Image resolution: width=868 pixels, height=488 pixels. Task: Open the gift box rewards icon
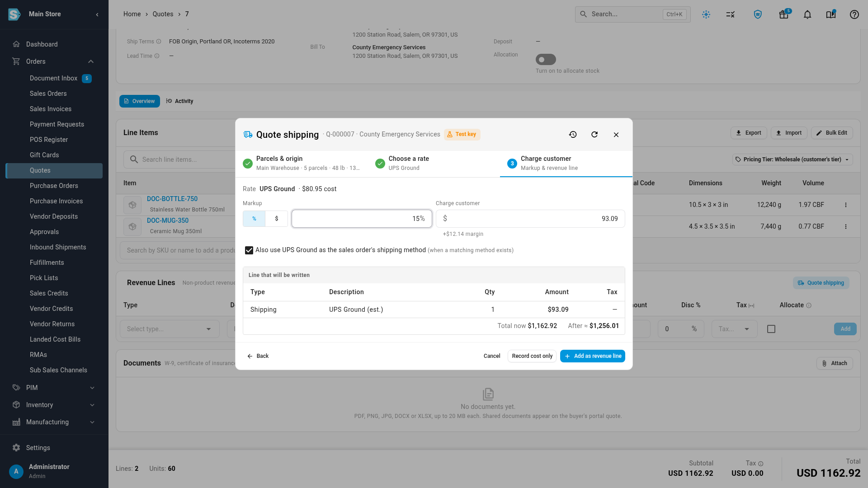[x=784, y=14]
